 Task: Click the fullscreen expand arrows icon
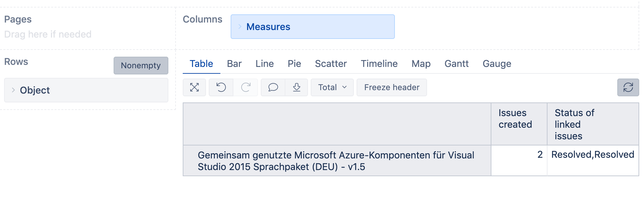tap(194, 87)
